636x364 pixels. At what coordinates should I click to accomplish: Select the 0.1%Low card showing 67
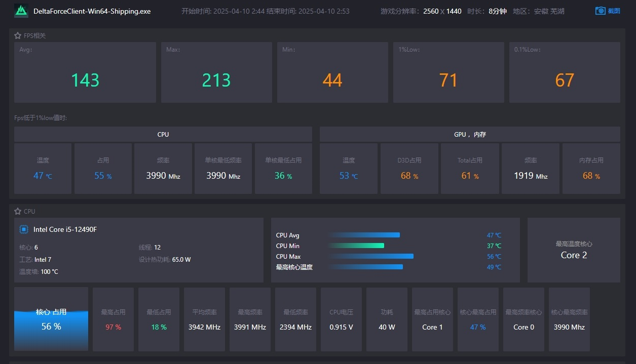[565, 73]
